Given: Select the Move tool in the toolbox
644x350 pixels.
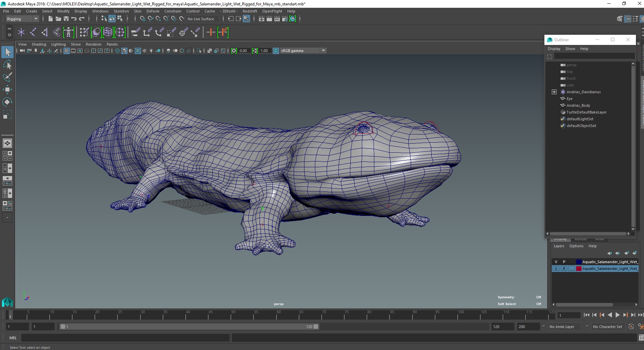Looking at the screenshot, I should pos(7,90).
